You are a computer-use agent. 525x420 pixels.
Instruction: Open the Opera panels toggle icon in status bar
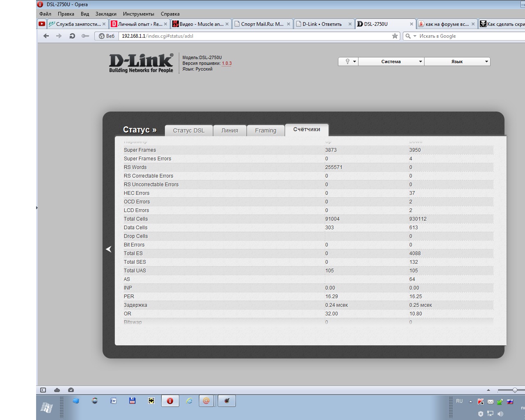[x=43, y=390]
